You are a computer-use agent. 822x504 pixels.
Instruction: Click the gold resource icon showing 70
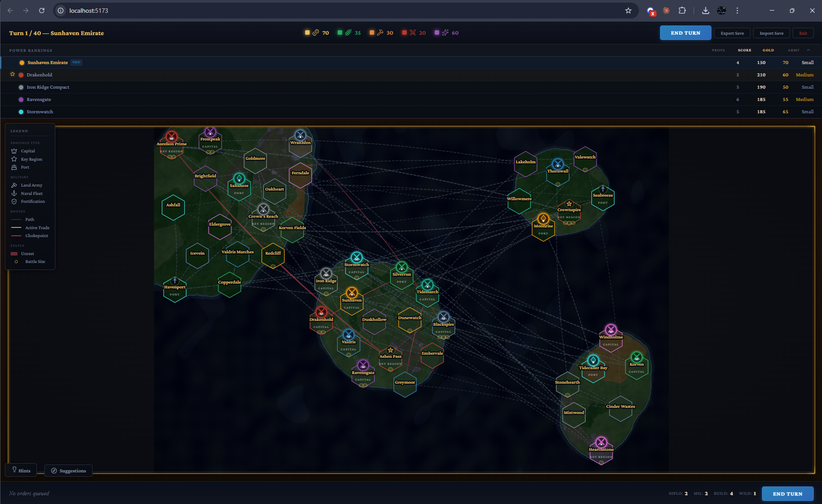tap(316, 32)
